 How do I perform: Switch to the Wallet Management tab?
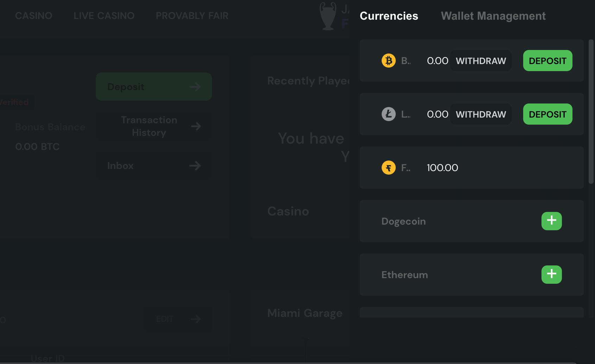click(x=493, y=16)
